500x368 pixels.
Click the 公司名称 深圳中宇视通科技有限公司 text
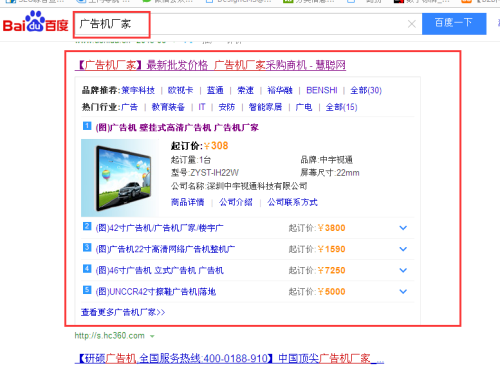[239, 186]
